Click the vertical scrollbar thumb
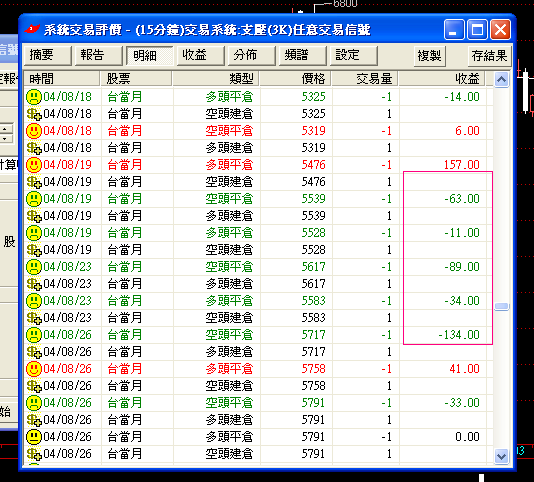Viewport: 534px width, 482px height. point(501,307)
